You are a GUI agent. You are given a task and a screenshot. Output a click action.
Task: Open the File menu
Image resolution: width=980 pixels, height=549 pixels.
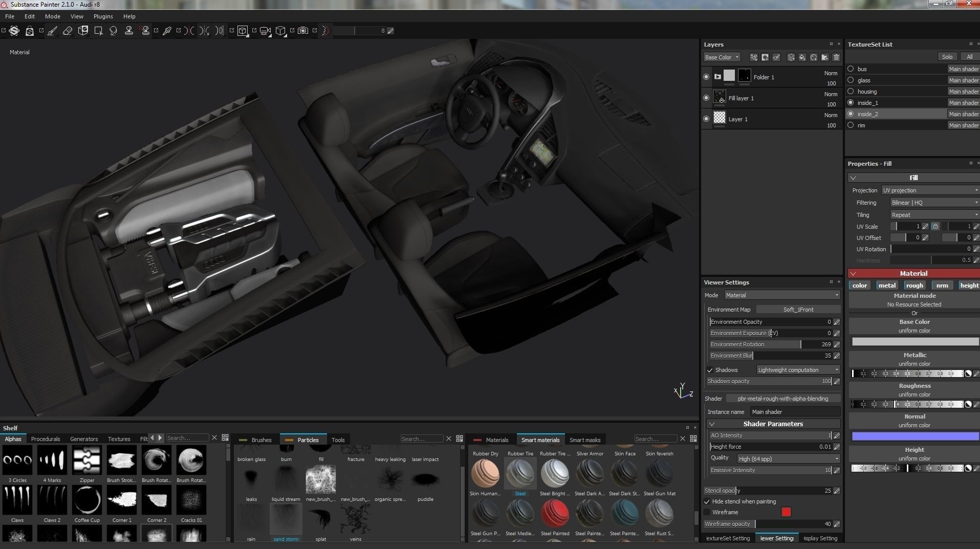pos(10,16)
